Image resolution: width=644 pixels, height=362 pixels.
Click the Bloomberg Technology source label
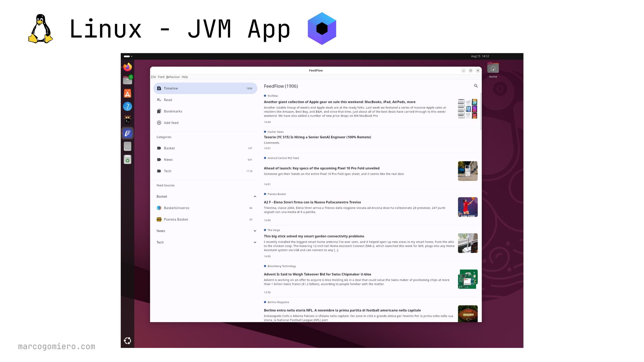282,266
